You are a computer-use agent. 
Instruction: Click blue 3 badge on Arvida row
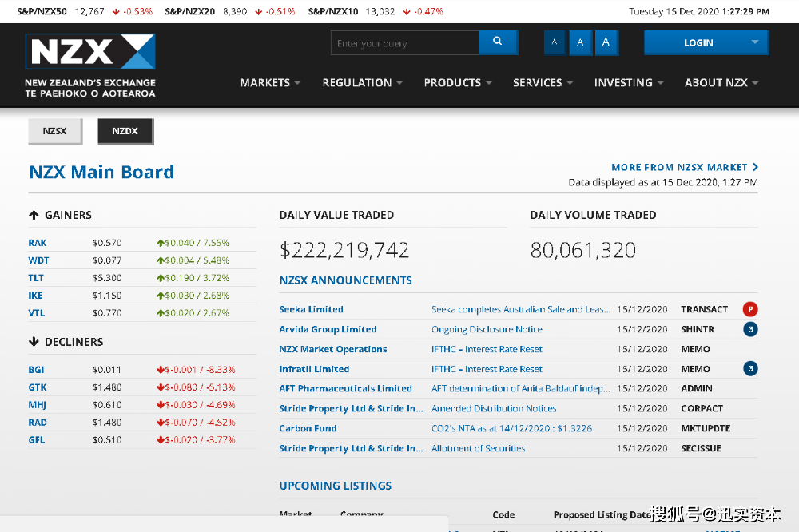click(x=749, y=329)
